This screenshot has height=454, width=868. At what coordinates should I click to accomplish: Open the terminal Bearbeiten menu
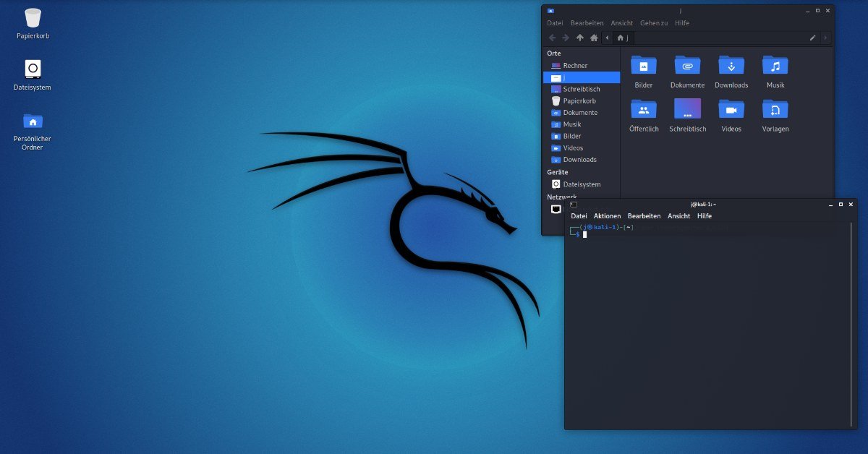coord(644,216)
